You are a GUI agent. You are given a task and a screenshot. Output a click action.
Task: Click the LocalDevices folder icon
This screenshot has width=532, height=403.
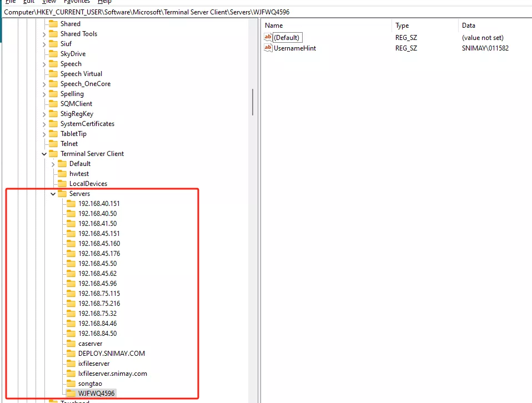62,184
